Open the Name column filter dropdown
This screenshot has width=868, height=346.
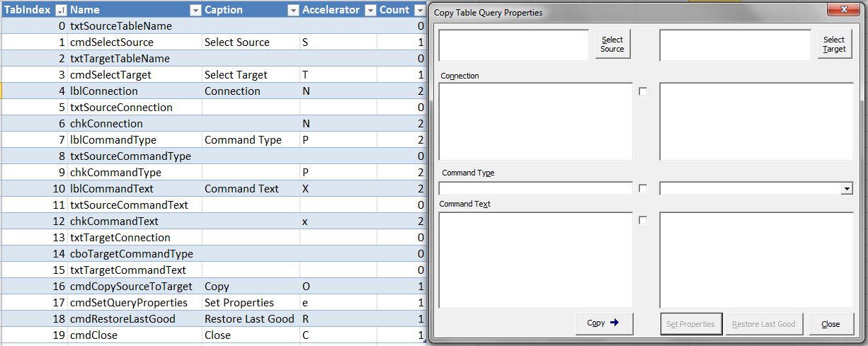pos(195,10)
